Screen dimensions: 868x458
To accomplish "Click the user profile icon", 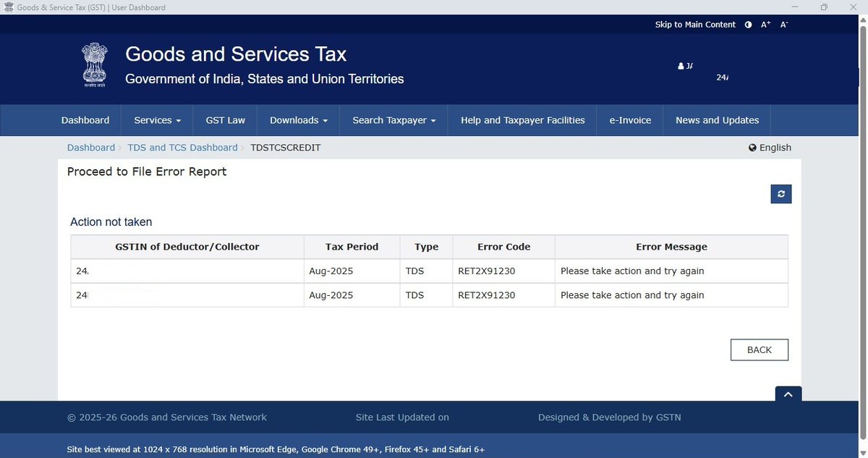I will 681,66.
